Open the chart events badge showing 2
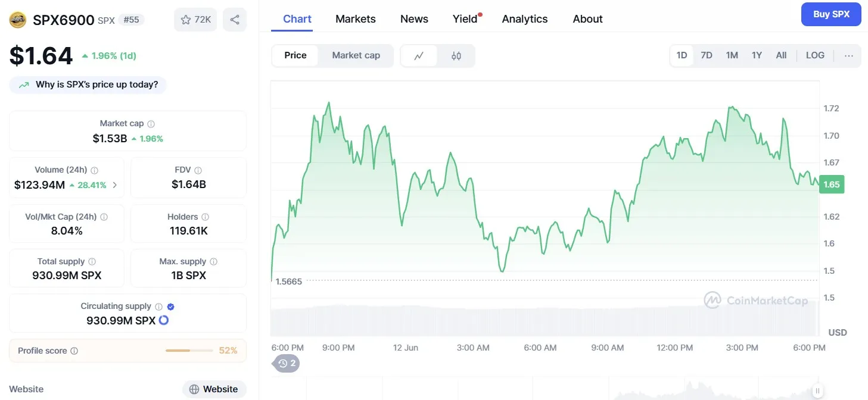The image size is (868, 400). [287, 363]
